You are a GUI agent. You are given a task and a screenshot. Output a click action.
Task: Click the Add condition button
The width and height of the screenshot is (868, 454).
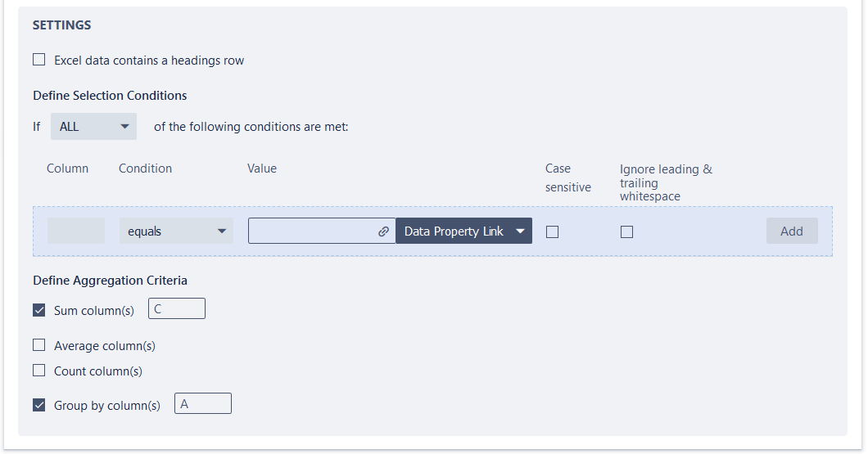coord(791,231)
